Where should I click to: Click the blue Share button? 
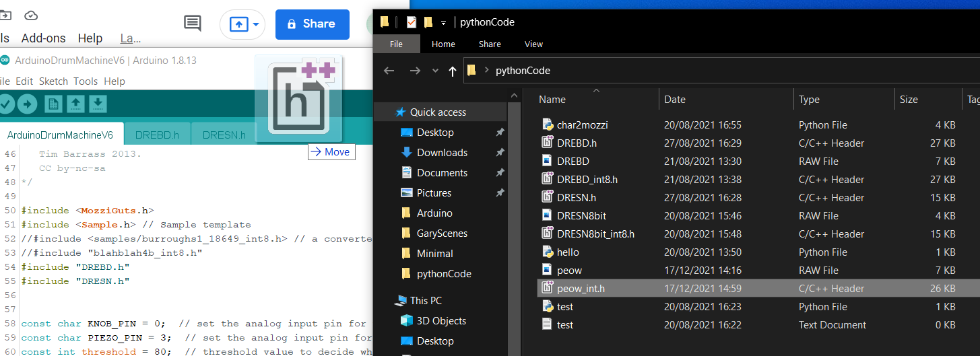click(313, 24)
